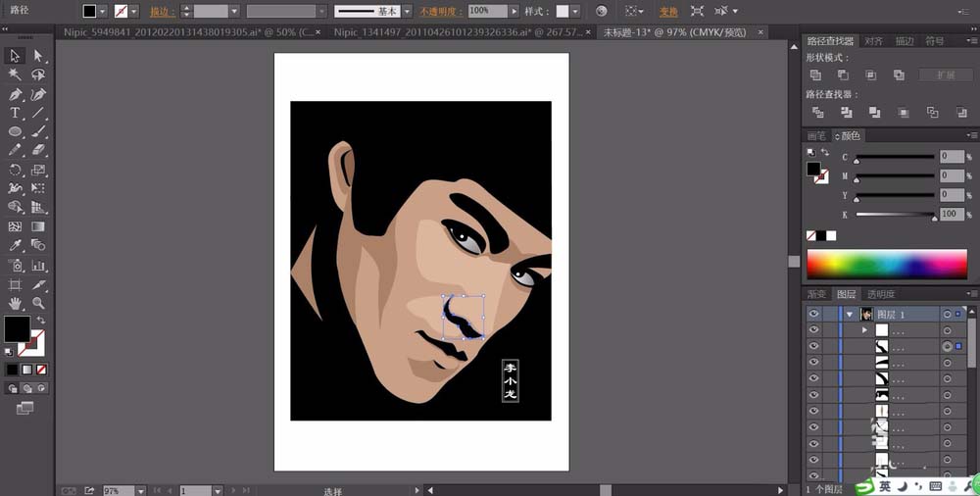This screenshot has width=980, height=496.
Task: Switch to the 符号 panel tab
Action: 935,41
